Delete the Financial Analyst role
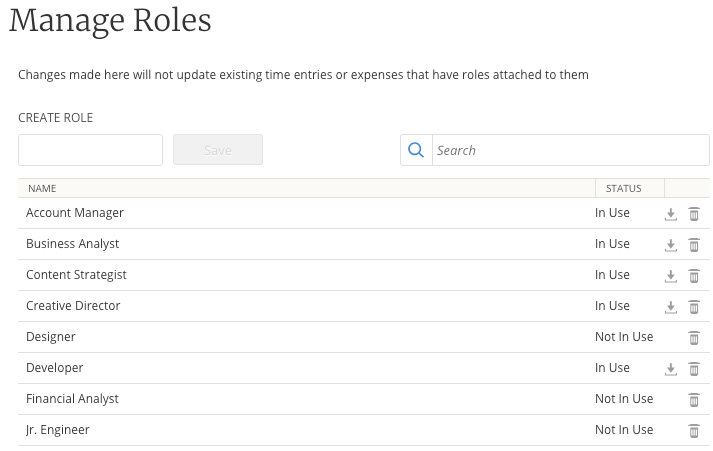 tap(694, 400)
